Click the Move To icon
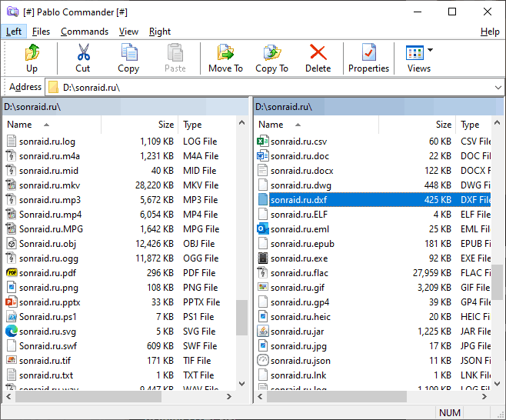Image resolution: width=506 pixels, height=420 pixels. (x=225, y=52)
